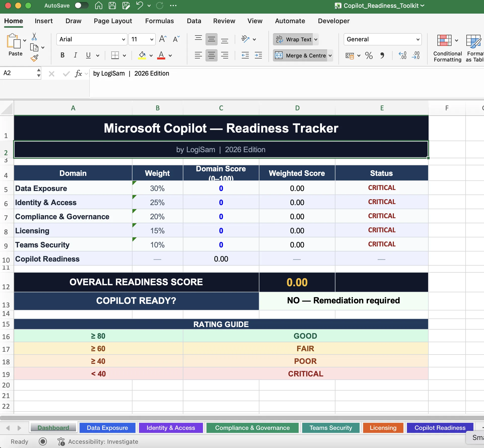Apply borders using the Borders icon
484x448 pixels.
coord(115,55)
